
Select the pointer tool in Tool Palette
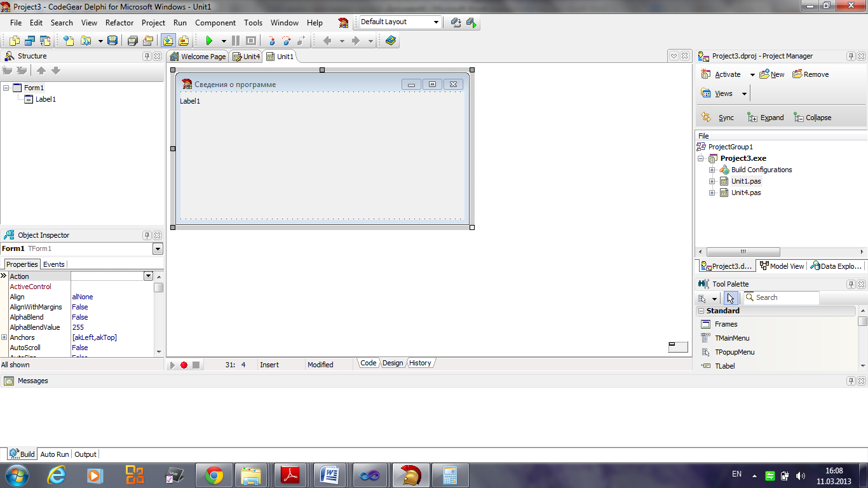click(731, 298)
